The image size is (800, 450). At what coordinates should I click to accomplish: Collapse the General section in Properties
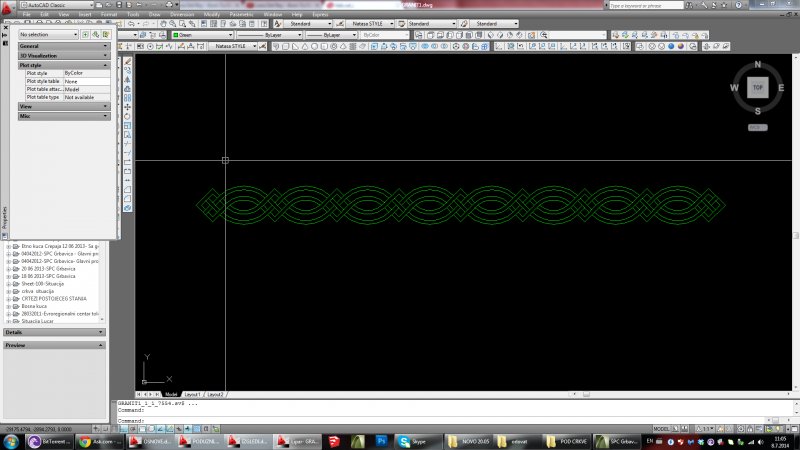(x=64, y=46)
